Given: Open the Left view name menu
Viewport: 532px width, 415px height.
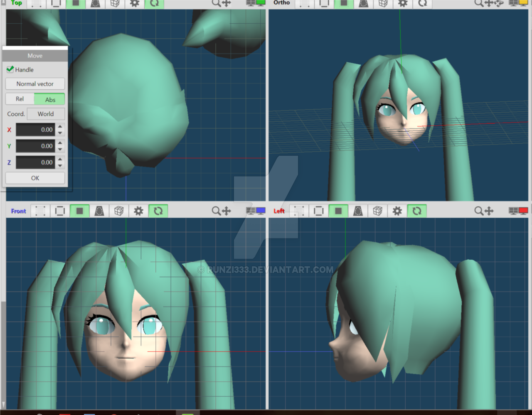Looking at the screenshot, I should (279, 211).
